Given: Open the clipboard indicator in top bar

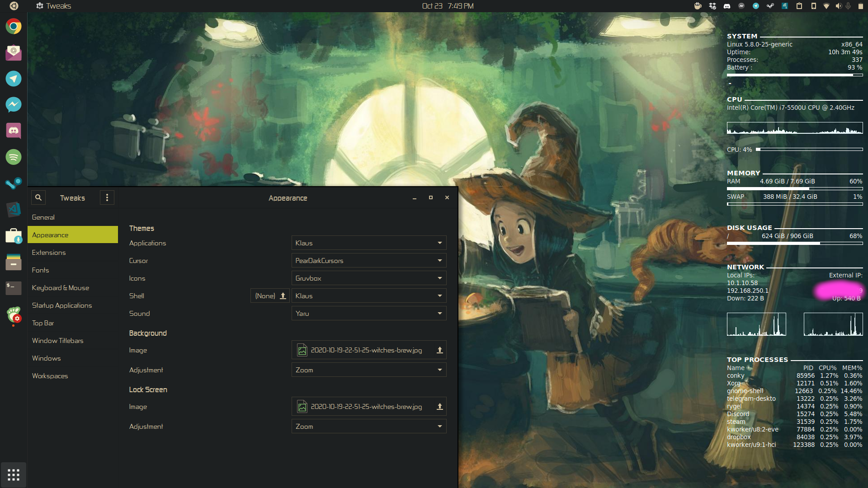Looking at the screenshot, I should coord(799,6).
